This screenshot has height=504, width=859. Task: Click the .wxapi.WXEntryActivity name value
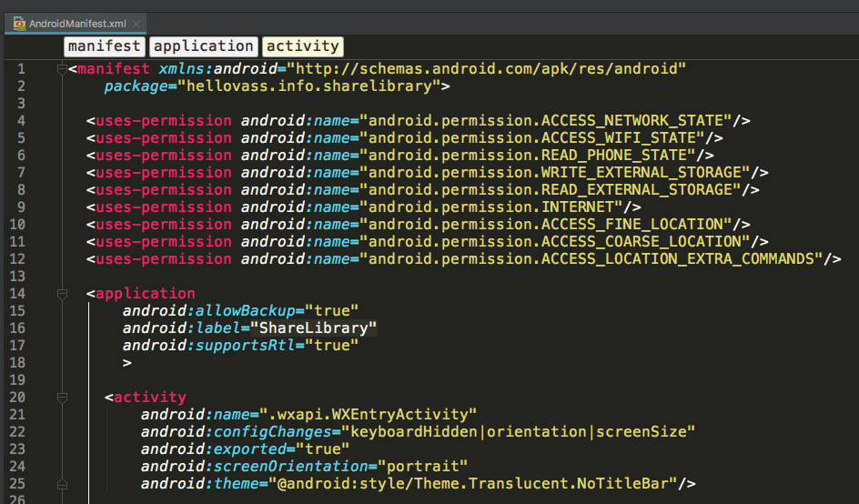point(368,414)
